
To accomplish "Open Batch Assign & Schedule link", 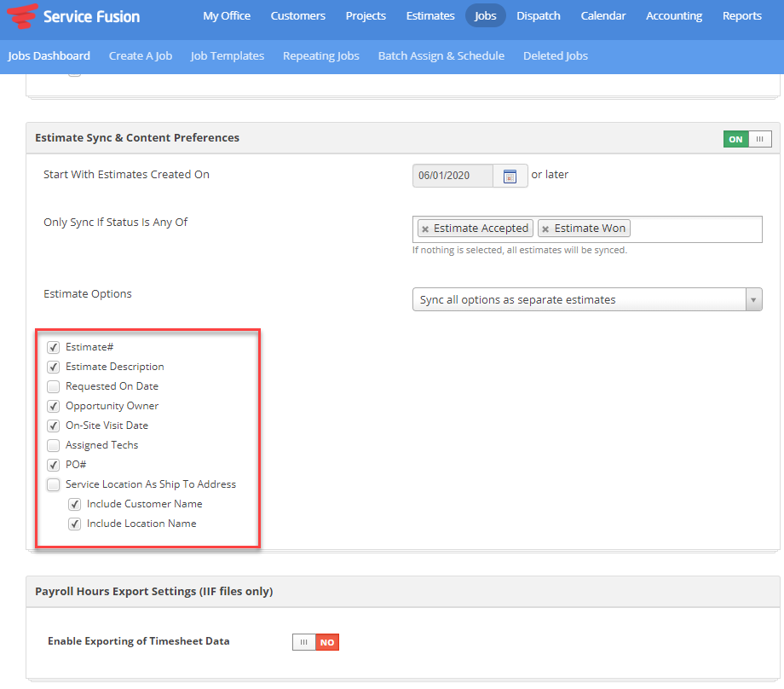I will point(441,56).
